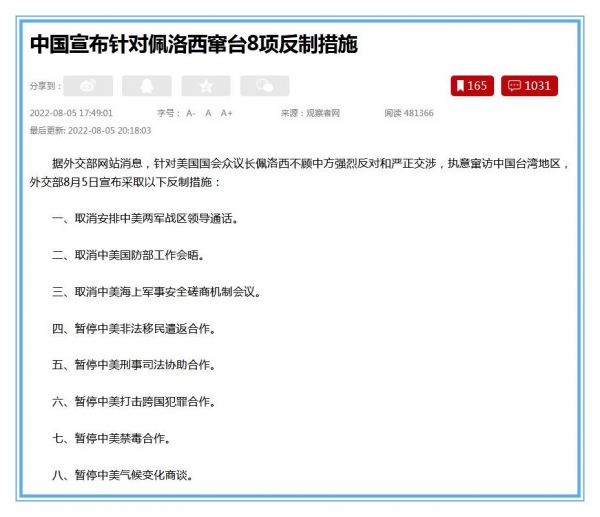Click the headline 中国宣布针对佩洛西窜台8项反制措施
Screen dimensions: 600x517
[x=194, y=44]
